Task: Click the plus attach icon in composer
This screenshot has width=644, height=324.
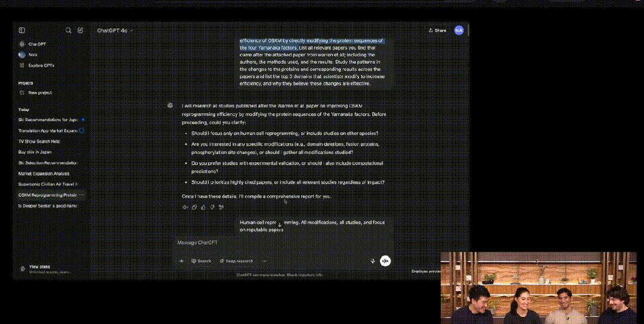Action: click(181, 261)
